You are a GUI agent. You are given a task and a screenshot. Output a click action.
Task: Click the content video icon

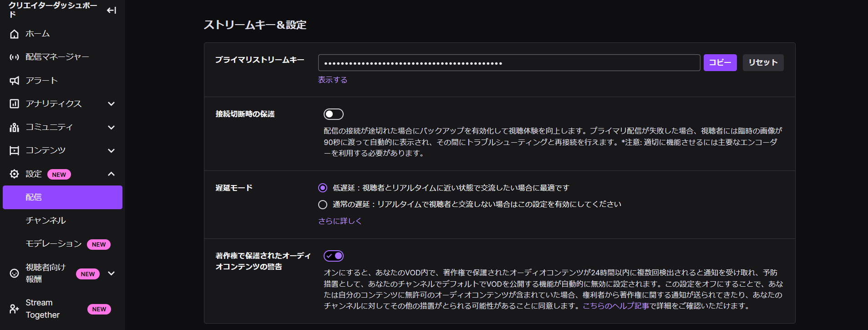point(15,150)
